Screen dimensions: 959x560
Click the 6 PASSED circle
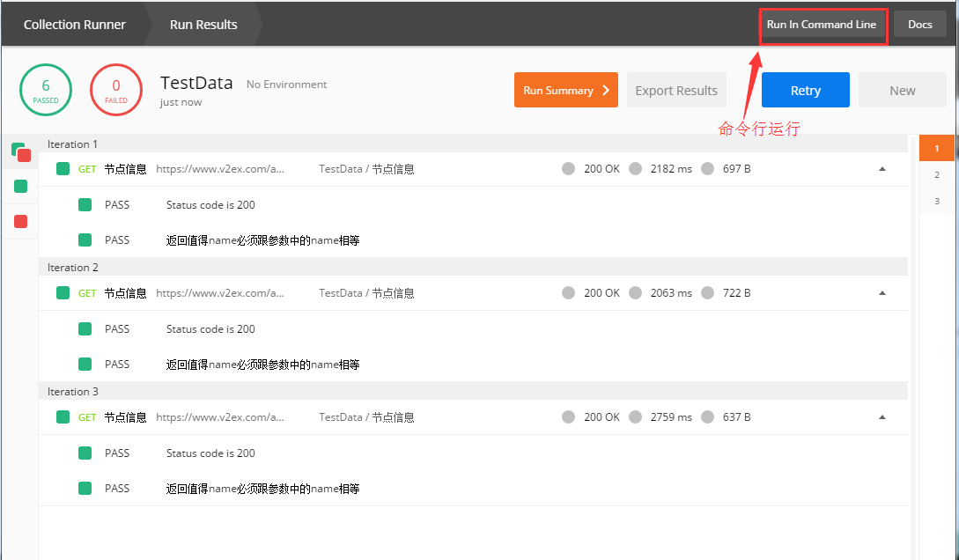coord(46,90)
